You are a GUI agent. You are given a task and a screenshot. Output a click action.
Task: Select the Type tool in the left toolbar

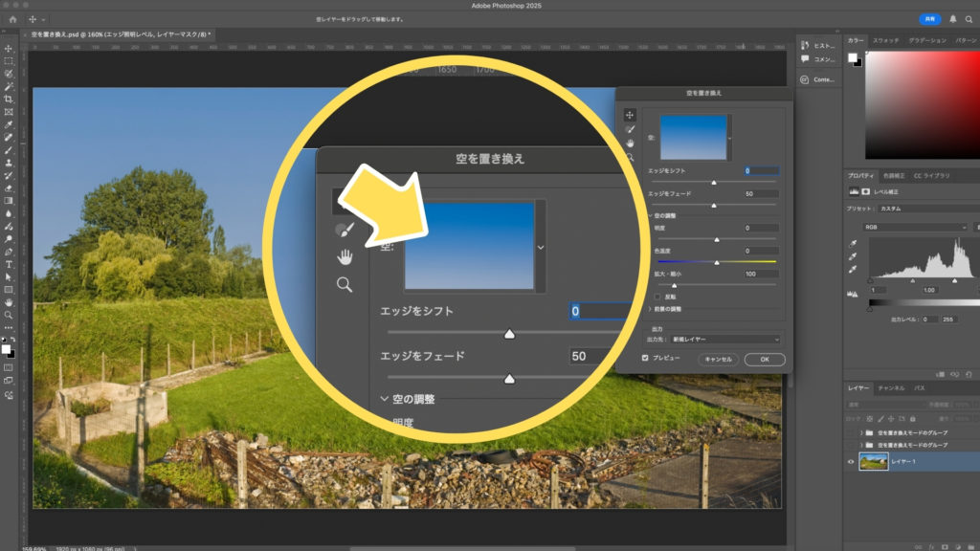9,264
